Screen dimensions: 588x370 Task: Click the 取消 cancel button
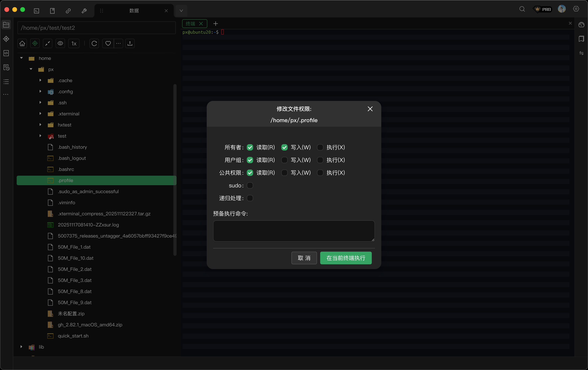tap(304, 258)
